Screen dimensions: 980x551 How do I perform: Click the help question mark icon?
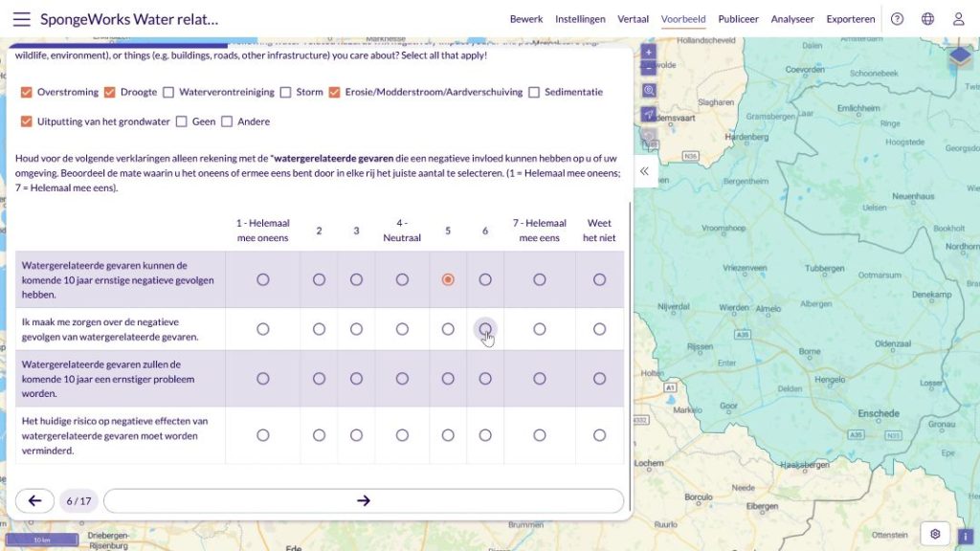click(897, 19)
